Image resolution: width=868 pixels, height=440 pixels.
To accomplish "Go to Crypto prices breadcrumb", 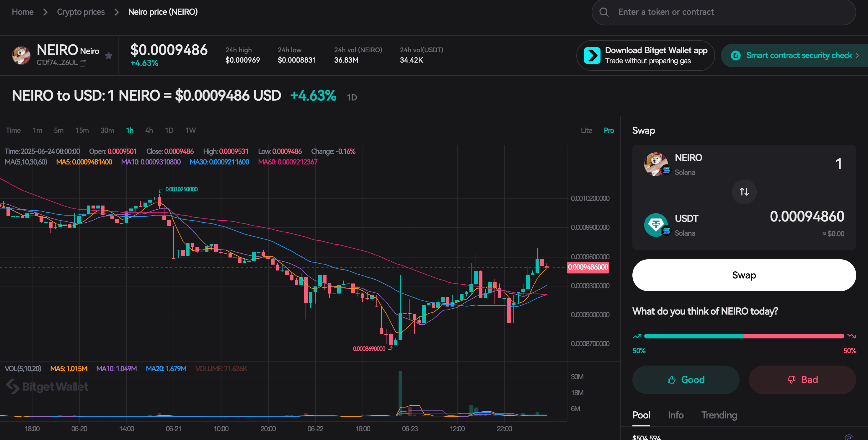I will 81,12.
